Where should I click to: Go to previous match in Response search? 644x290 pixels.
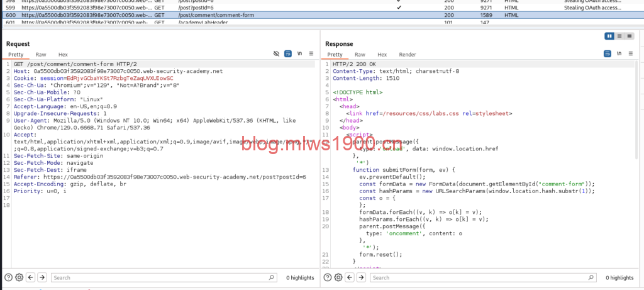350,277
